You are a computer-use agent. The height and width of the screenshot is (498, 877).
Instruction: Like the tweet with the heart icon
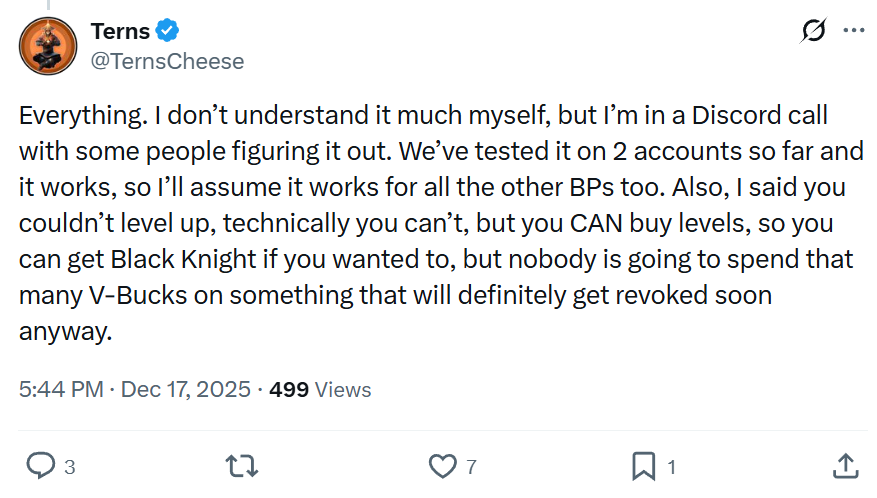(x=441, y=465)
